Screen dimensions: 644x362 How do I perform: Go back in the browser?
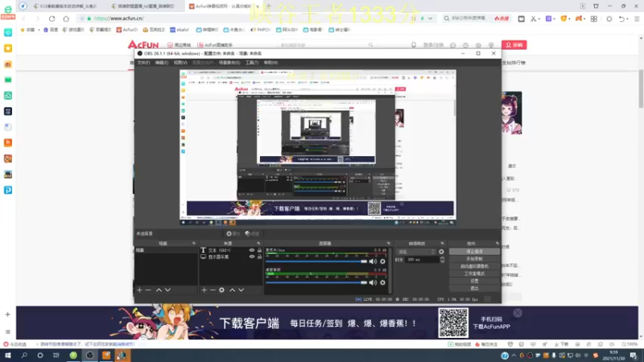click(23, 19)
